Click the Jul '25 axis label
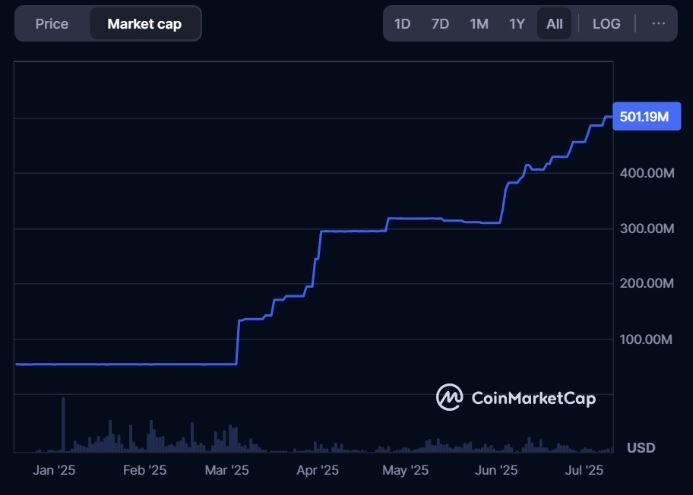693x495 pixels. tap(585, 469)
